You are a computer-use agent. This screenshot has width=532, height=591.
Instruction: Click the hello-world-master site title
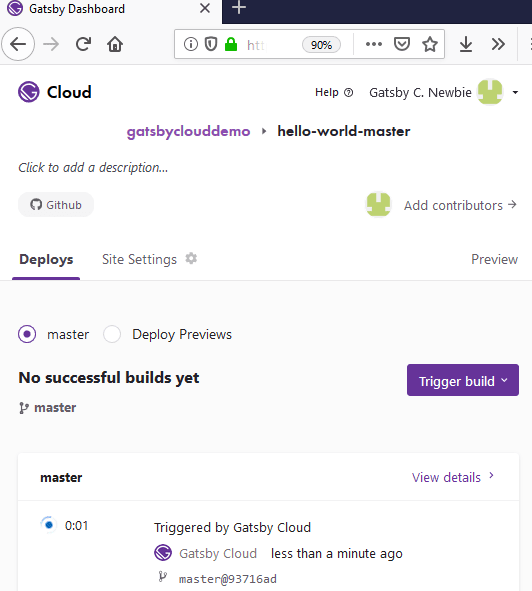pos(344,131)
